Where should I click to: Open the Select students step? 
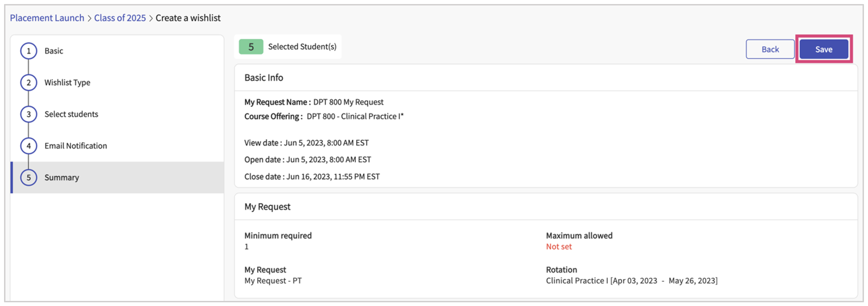point(71,114)
